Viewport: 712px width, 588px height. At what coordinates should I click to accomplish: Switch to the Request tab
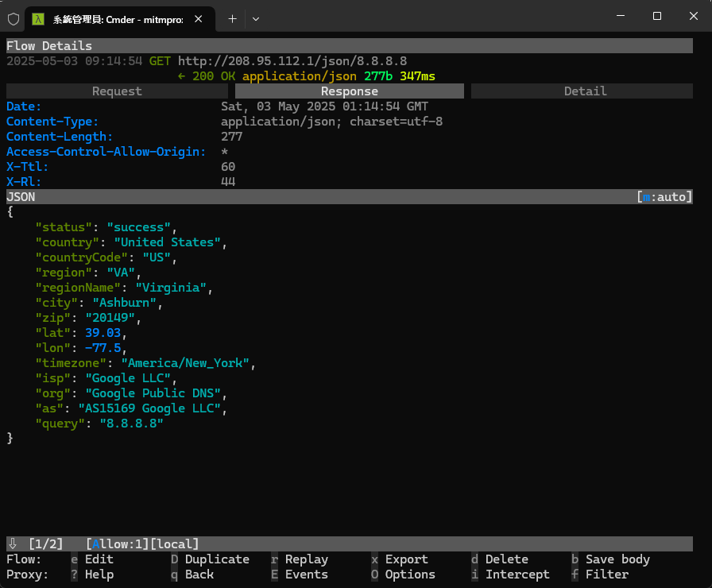point(117,91)
